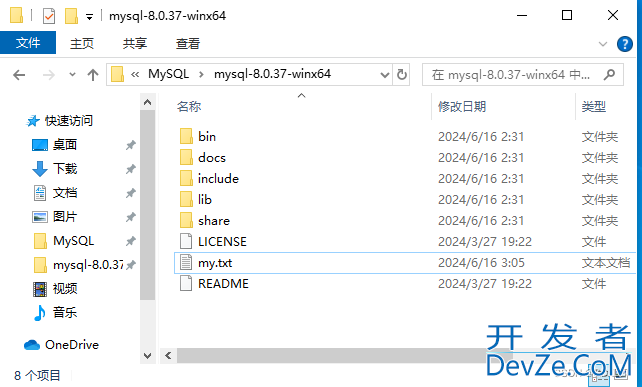Image resolution: width=642 pixels, height=387 pixels.
Task: Select the bin folder icon
Action: (x=186, y=136)
